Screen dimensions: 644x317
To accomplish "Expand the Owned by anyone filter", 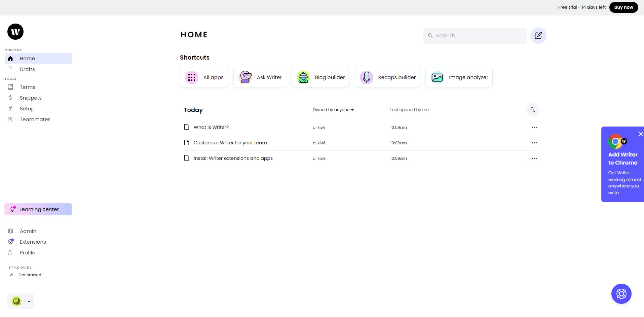I will 333,110.
